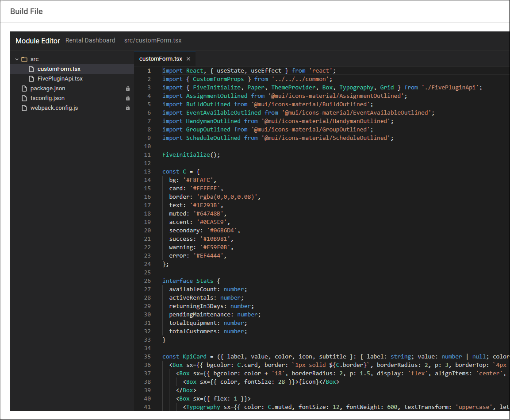Click the lock icon beside package.json
510x420 pixels.
128,89
